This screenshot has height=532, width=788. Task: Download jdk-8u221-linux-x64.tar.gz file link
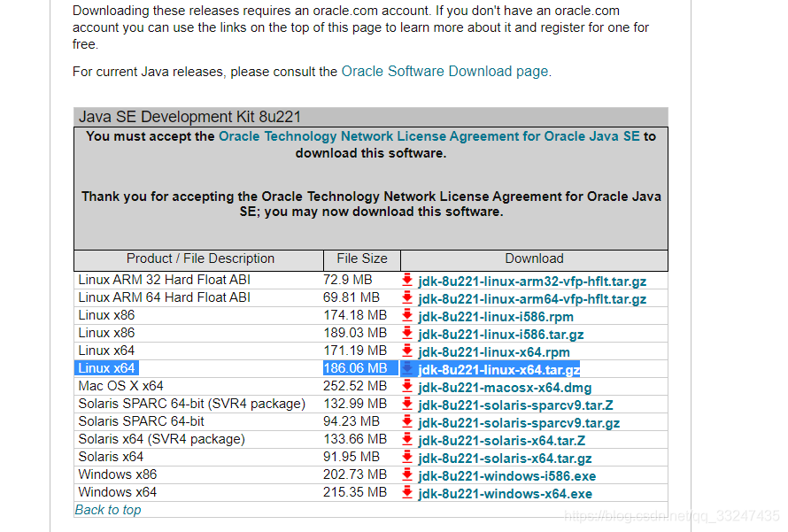(498, 370)
